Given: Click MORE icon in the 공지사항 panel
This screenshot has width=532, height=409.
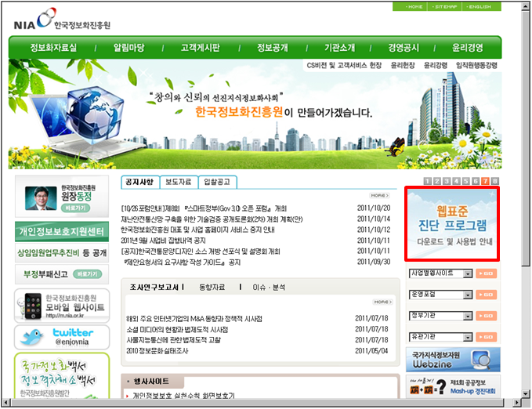Looking at the screenshot, I should 380,195.
